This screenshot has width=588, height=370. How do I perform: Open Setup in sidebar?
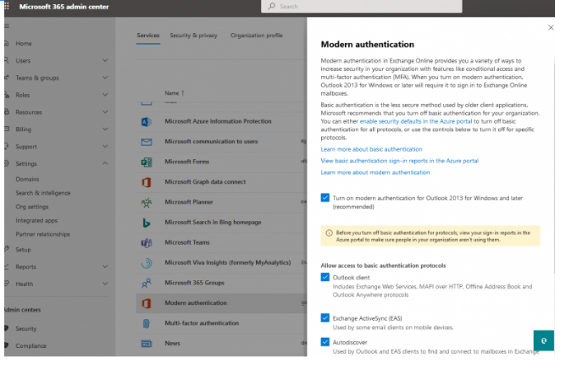[x=23, y=250]
